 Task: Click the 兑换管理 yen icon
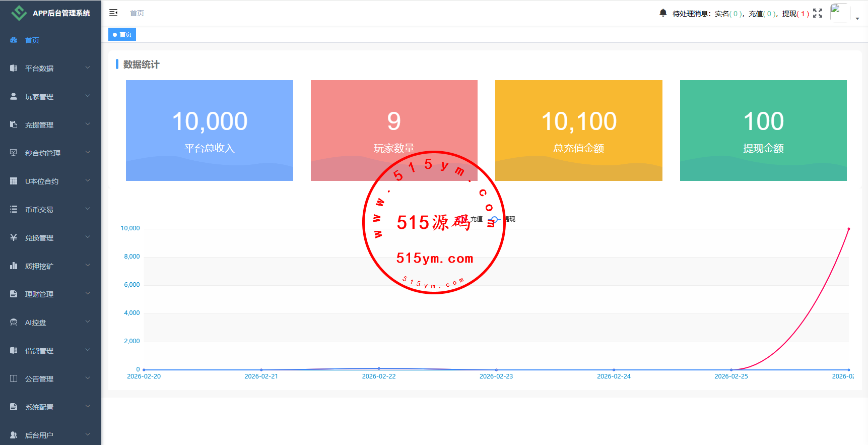point(14,237)
